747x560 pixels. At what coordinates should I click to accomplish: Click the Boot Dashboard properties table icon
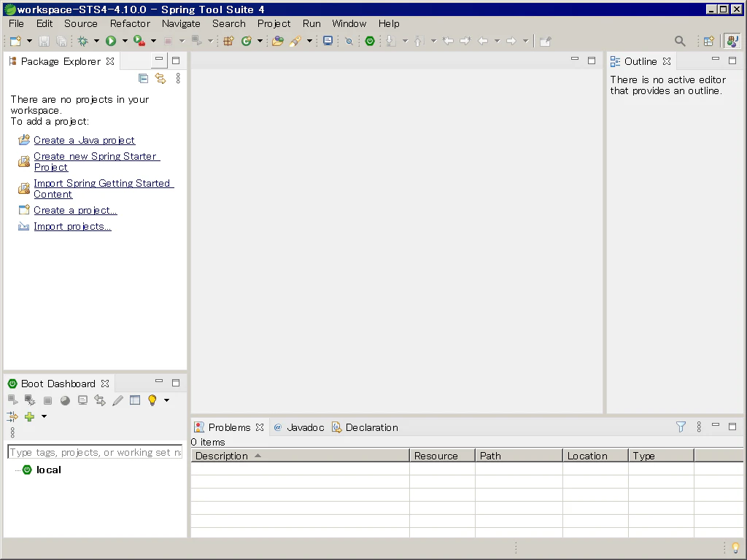point(135,400)
